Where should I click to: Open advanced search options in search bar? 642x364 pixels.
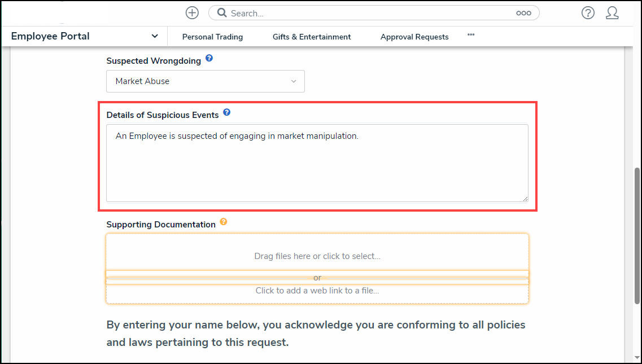523,13
